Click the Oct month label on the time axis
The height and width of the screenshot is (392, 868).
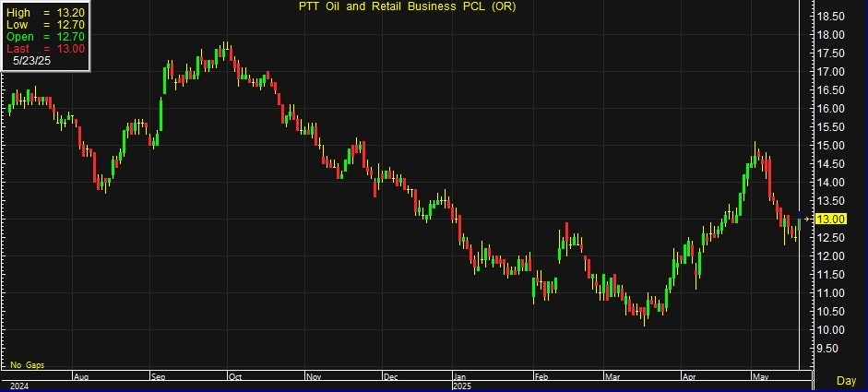point(235,377)
